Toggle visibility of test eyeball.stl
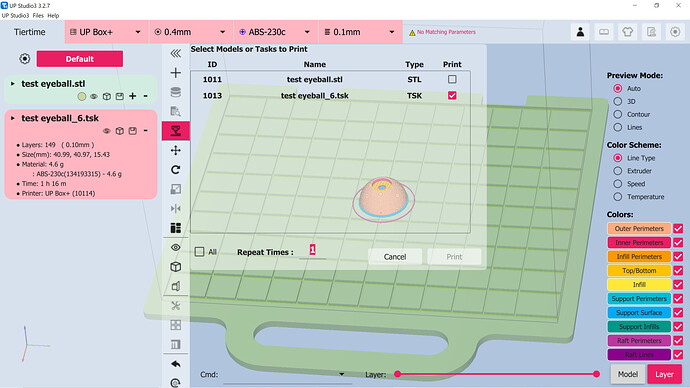 point(94,96)
